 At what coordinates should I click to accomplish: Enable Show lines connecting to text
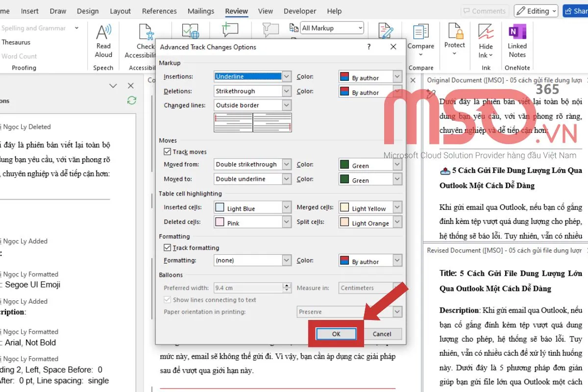pos(167,299)
